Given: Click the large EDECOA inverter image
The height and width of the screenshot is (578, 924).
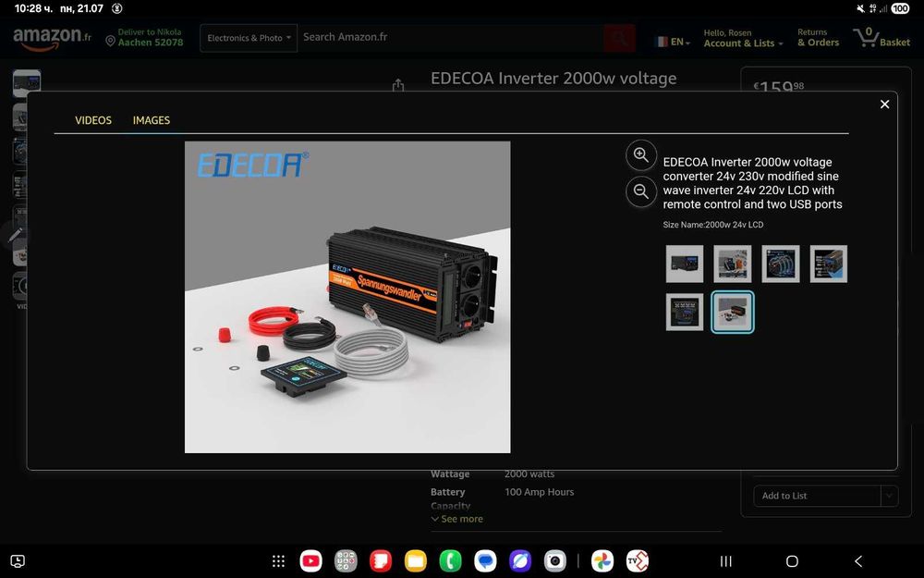Looking at the screenshot, I should pos(347,297).
